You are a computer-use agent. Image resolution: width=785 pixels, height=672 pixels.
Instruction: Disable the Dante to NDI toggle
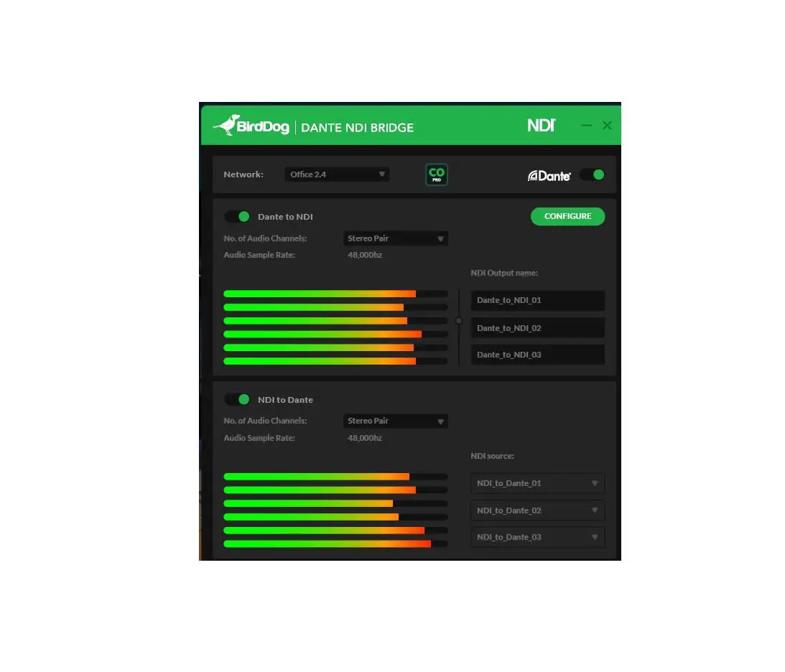point(237,216)
